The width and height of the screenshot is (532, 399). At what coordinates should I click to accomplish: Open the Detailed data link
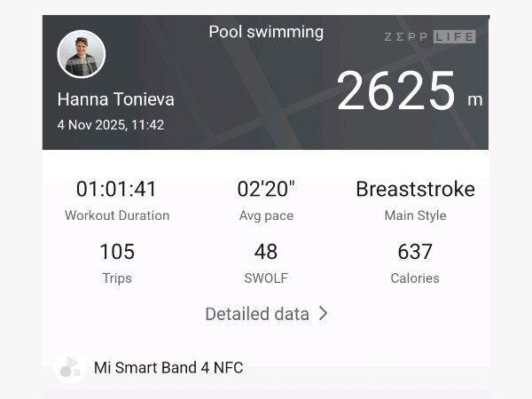point(257,314)
